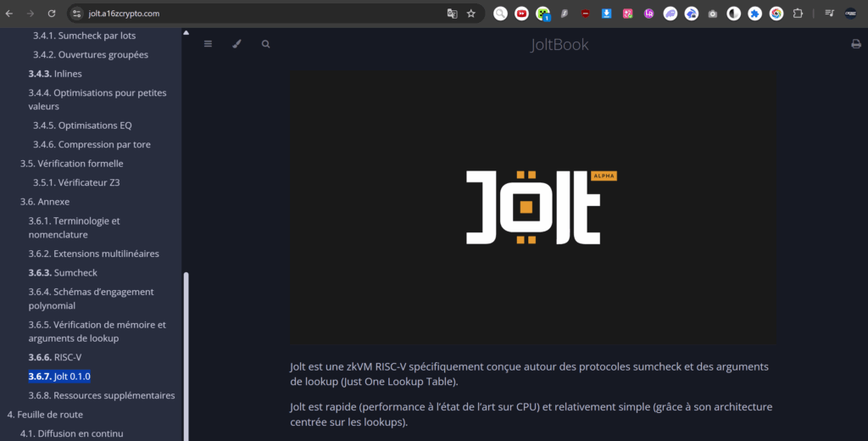
Task: Click the sidebar scrollbar thumb
Action: click(186, 356)
